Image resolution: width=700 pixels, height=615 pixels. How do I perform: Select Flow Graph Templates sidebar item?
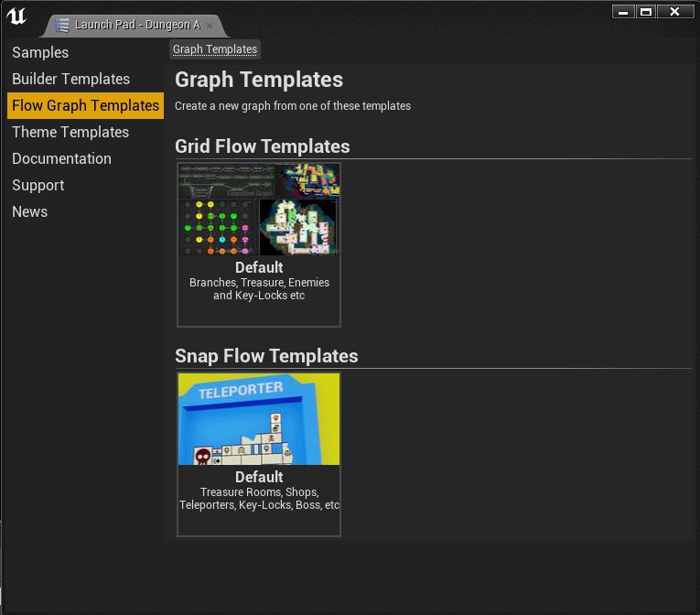[x=85, y=105]
